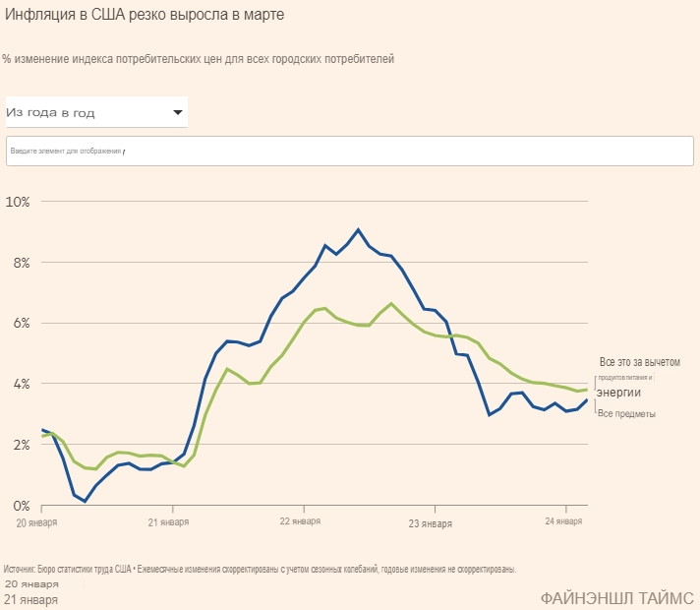Click the blue line's lowest point near 0%

pyautogui.click(x=85, y=502)
